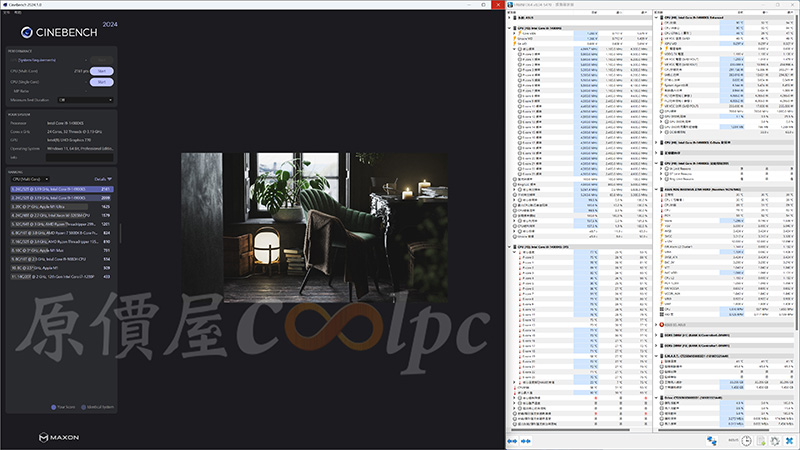Open HWiNFO sensor settings gear icon
This screenshot has width=800, height=450.
[x=775, y=441]
